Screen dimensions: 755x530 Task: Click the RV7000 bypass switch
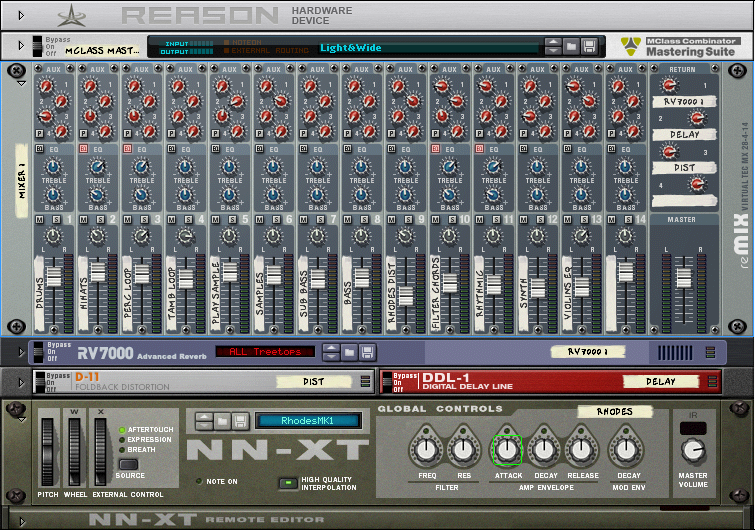(38, 352)
